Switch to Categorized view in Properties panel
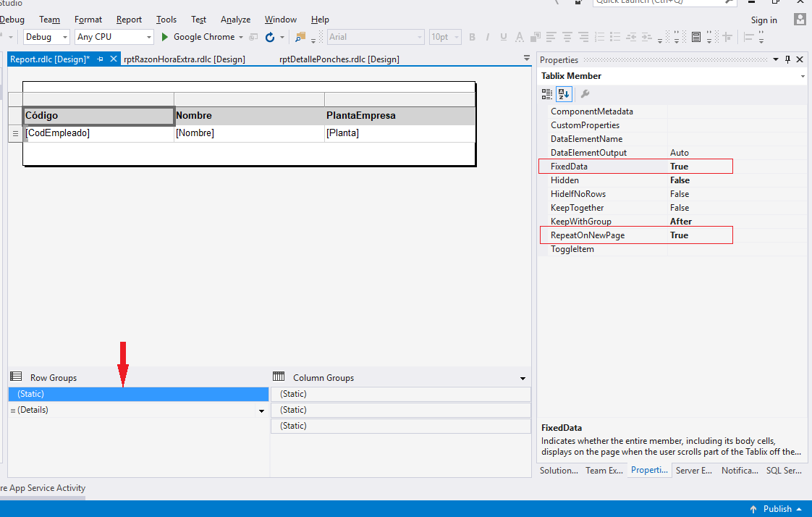The height and width of the screenshot is (517, 812). tap(546, 93)
